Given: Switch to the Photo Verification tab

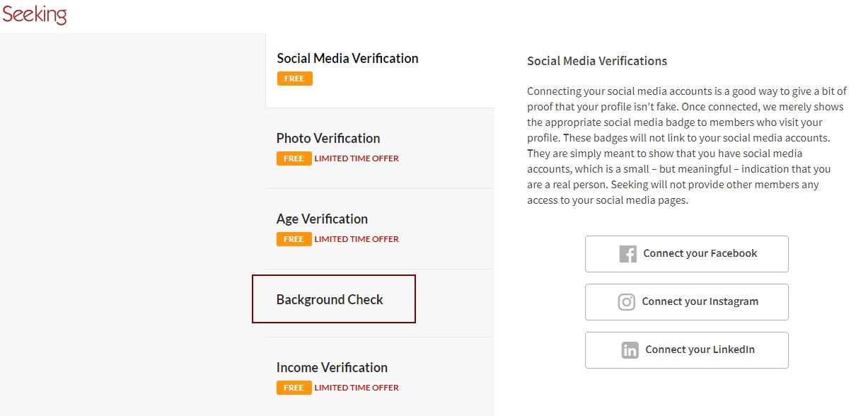Looking at the screenshot, I should pos(380,149).
